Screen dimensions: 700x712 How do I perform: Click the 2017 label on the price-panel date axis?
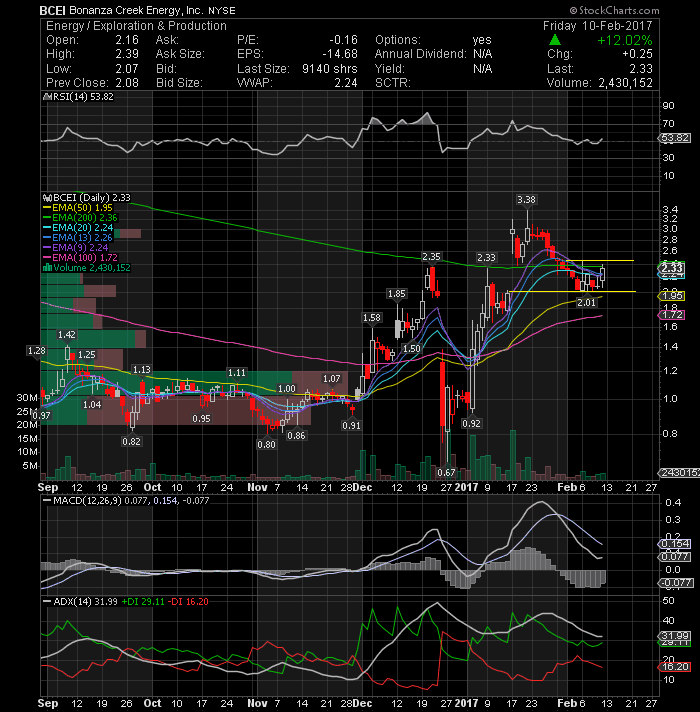pos(467,487)
